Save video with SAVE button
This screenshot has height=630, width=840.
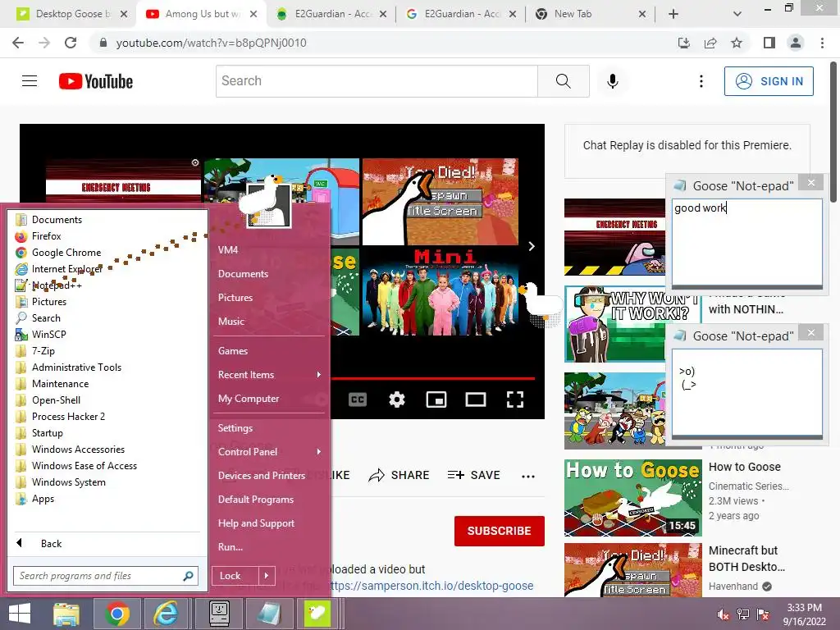click(473, 475)
